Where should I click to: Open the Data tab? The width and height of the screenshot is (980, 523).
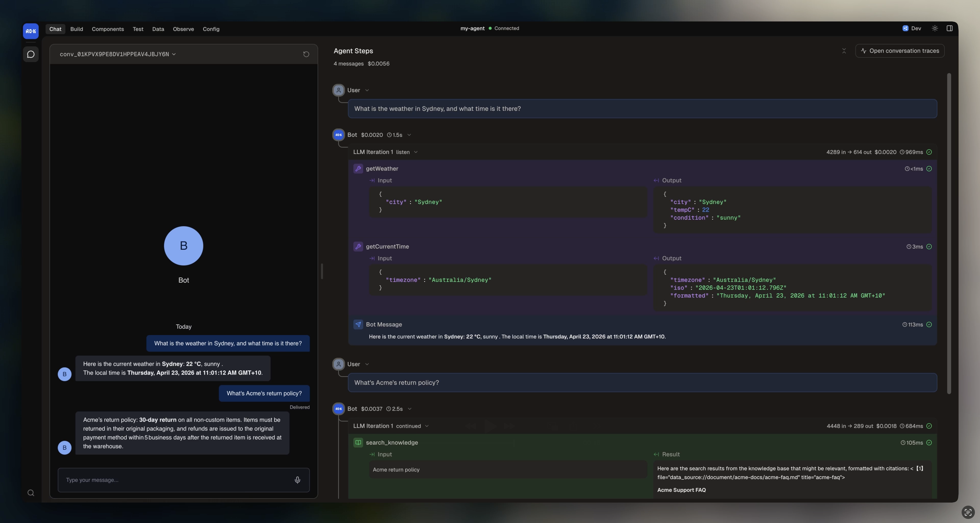click(x=158, y=29)
